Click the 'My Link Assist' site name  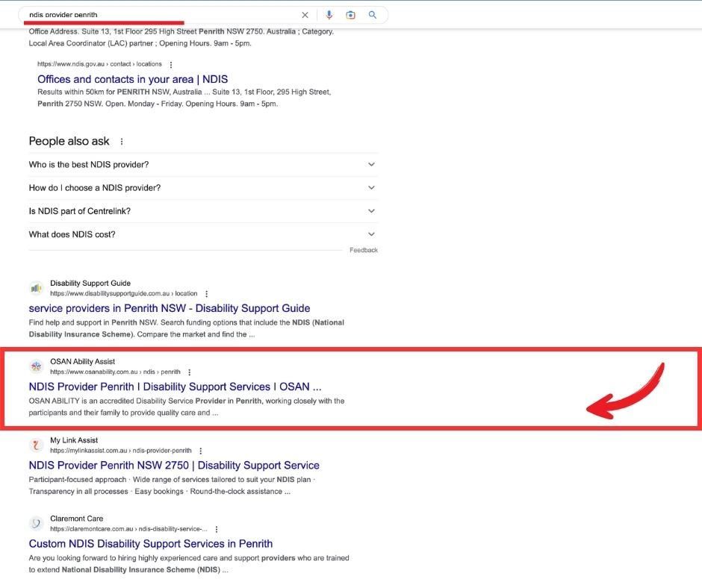pyautogui.click(x=74, y=440)
